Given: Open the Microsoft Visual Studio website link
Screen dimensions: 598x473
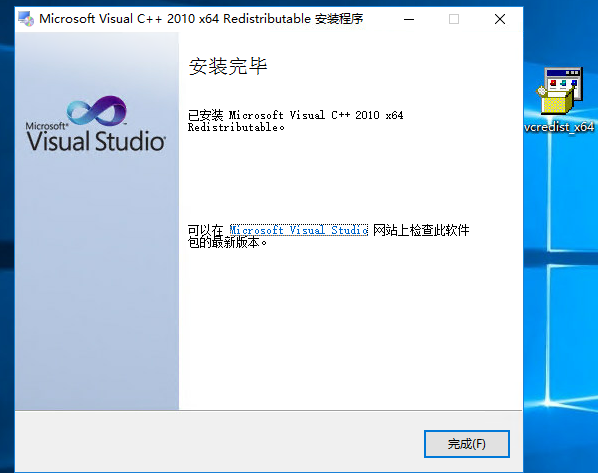Looking at the screenshot, I should click(x=299, y=230).
